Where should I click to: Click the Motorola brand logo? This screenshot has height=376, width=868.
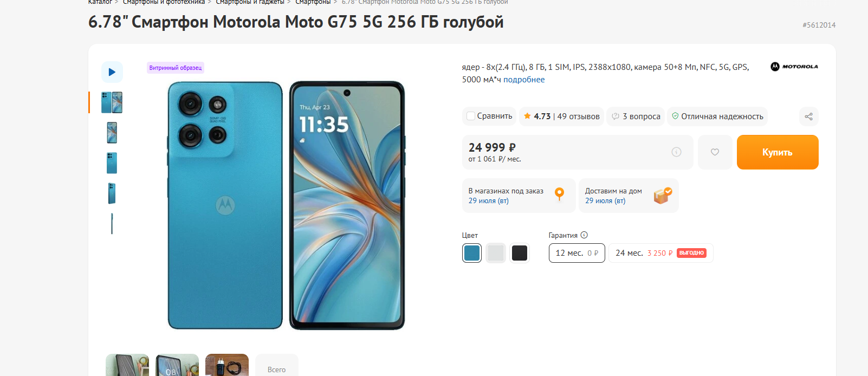pos(794,67)
